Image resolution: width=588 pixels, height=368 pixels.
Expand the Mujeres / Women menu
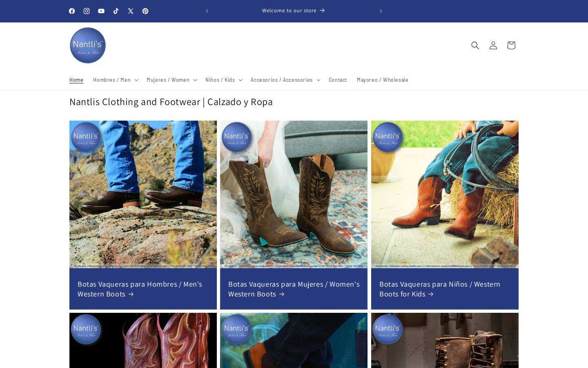click(172, 80)
